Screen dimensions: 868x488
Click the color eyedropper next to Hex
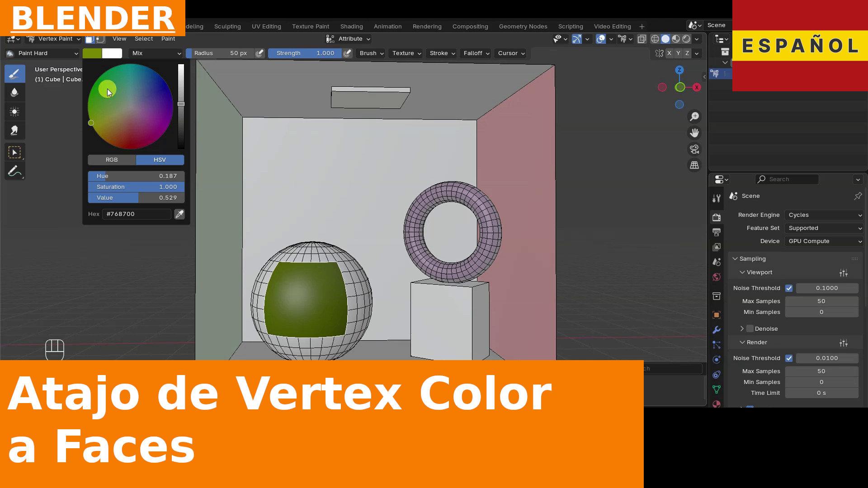[x=179, y=214]
